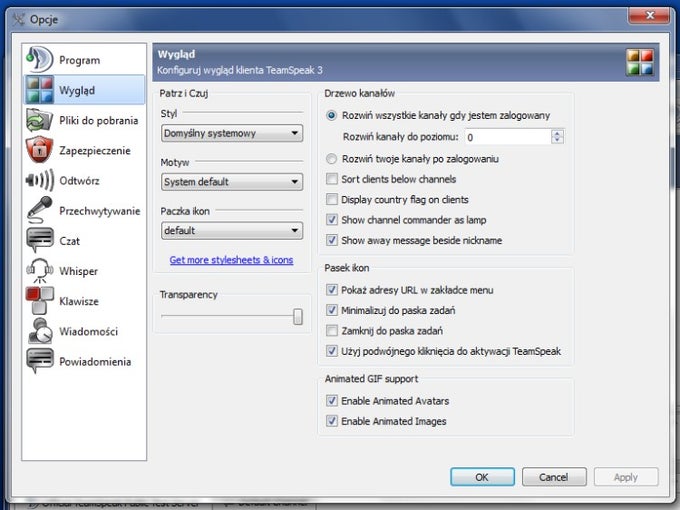Increase Rozwiń kanały do poziomu spinner up
Screen dimensions: 680x510
(x=557, y=133)
